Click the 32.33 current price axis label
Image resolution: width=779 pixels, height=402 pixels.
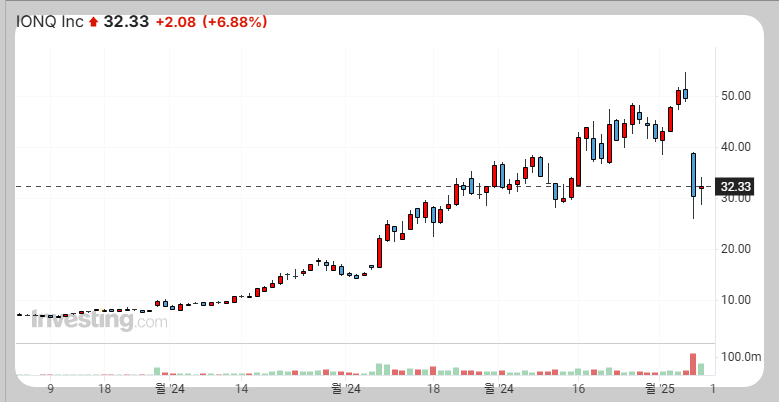pyautogui.click(x=736, y=187)
